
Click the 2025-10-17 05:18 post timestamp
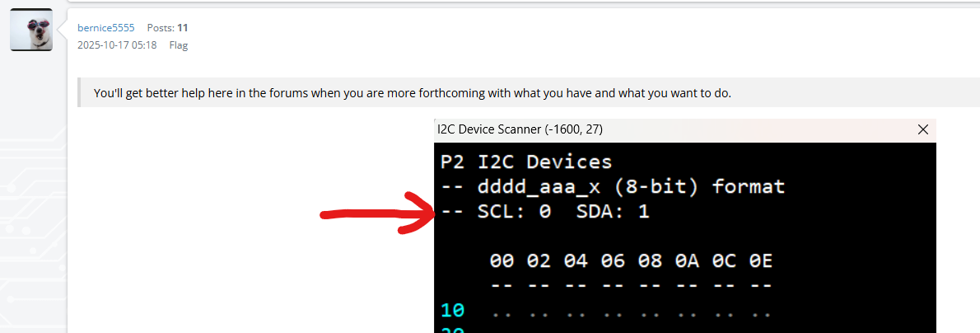pyautogui.click(x=117, y=45)
